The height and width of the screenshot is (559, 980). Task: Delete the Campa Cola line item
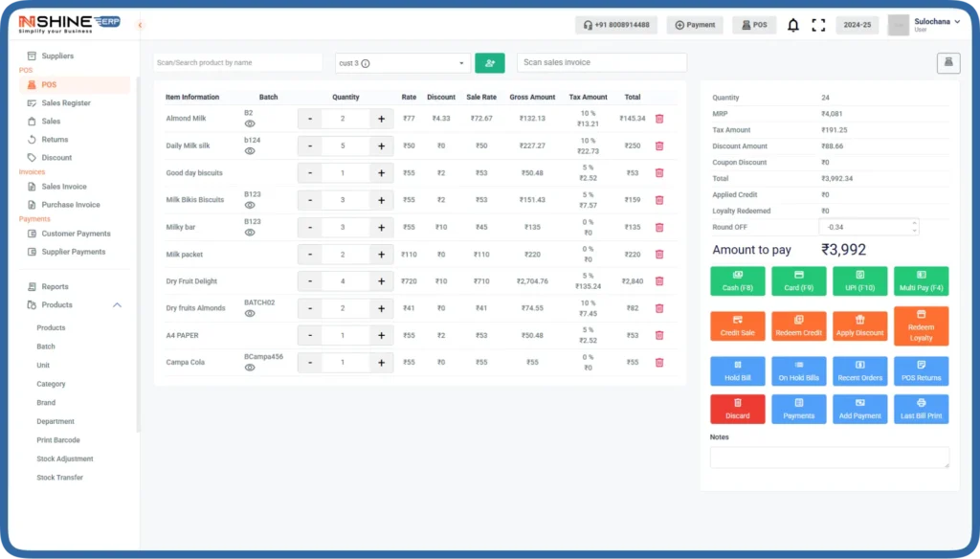[x=659, y=363]
